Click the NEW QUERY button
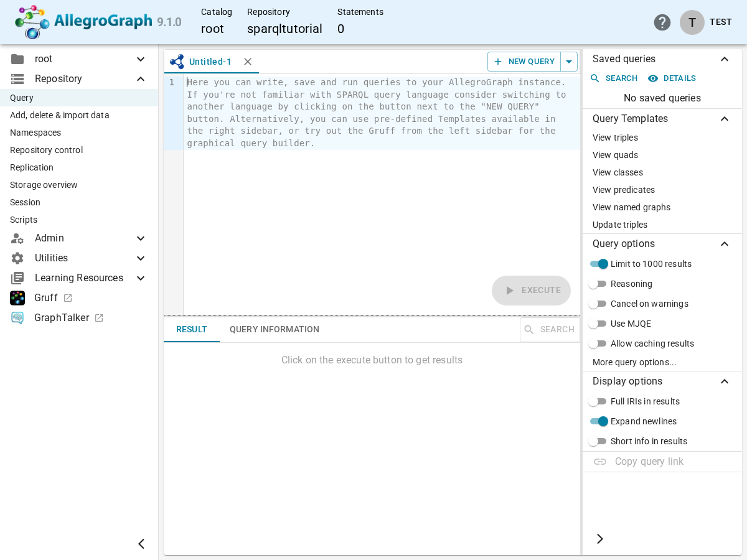This screenshot has height=560, width=747. point(524,62)
